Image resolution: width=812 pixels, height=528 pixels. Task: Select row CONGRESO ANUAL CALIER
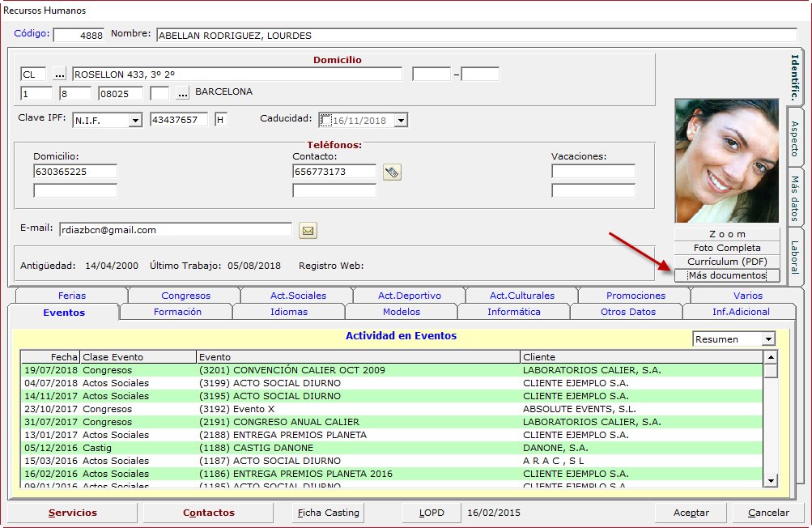(x=392, y=422)
